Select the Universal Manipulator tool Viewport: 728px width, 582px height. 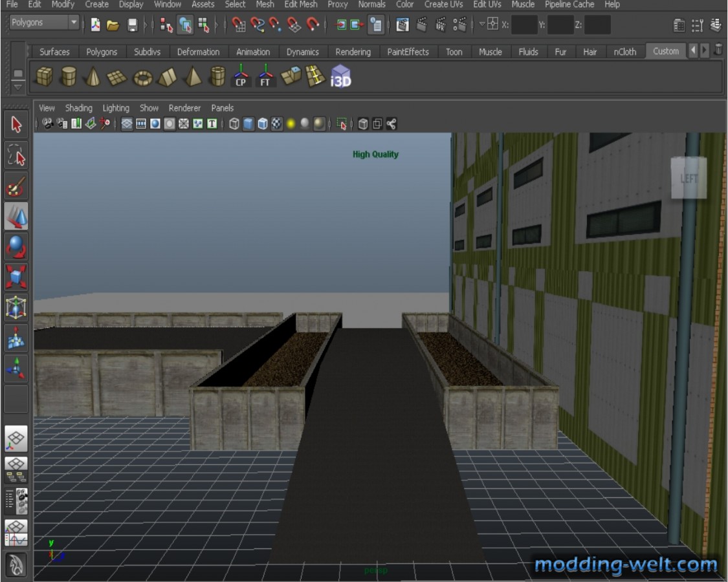(x=16, y=307)
